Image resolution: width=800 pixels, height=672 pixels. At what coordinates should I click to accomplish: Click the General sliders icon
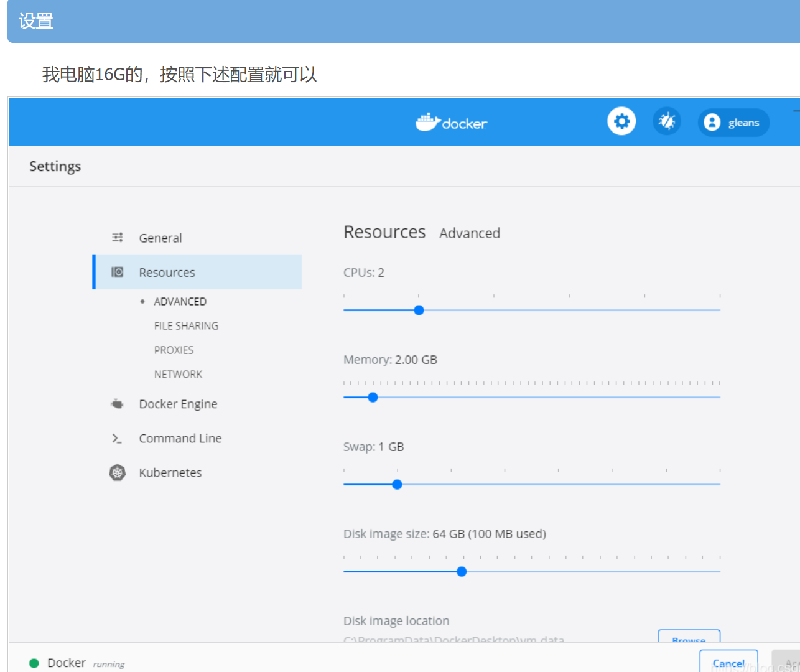(117, 238)
